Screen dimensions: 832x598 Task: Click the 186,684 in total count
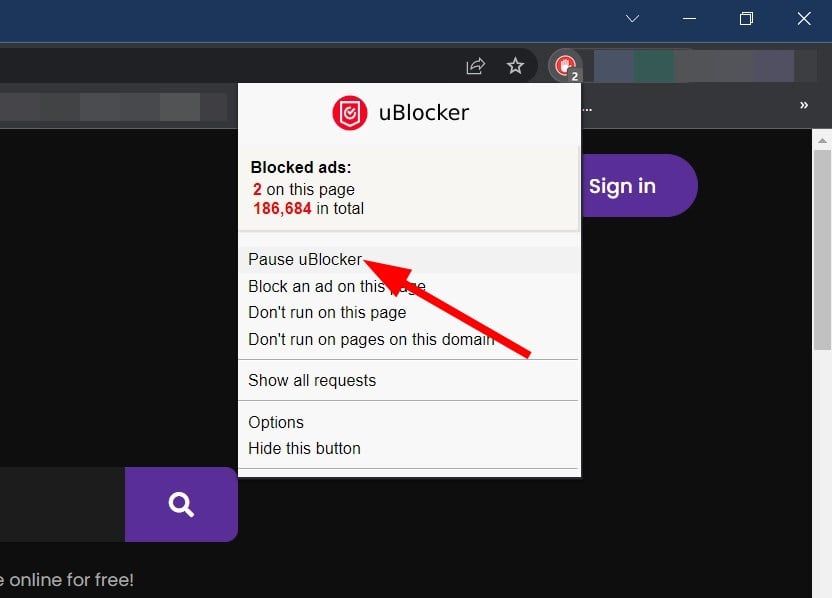tap(308, 209)
